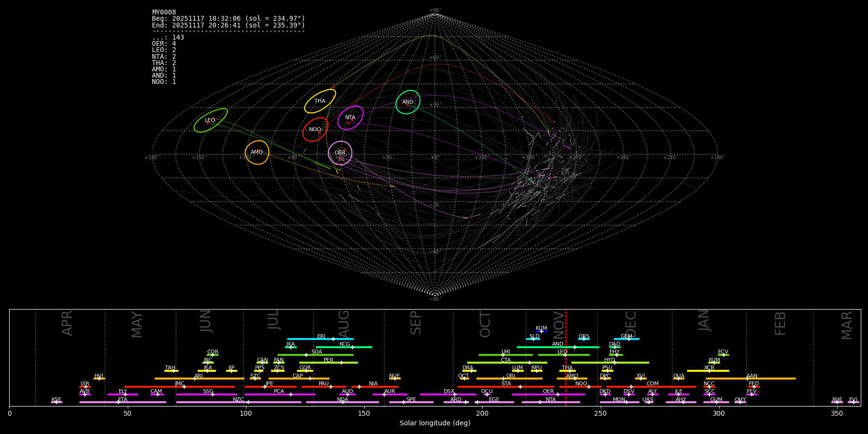Select the CAP shower label in the timeline
This screenshot has height=434, width=868.
coord(298,376)
